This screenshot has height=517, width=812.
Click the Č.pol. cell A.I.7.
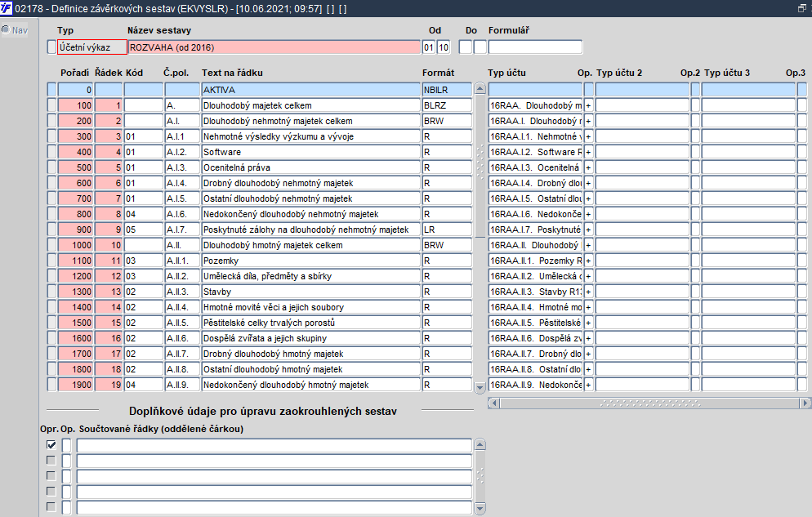coord(182,230)
